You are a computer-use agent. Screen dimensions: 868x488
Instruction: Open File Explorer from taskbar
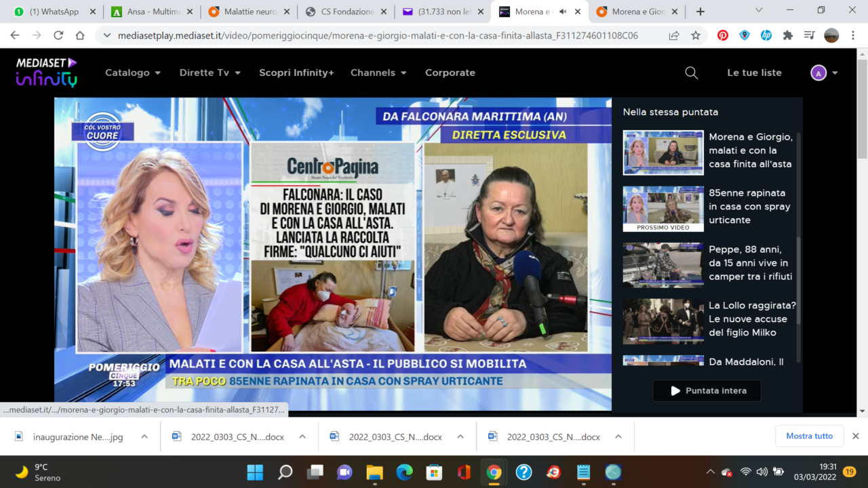tap(374, 472)
